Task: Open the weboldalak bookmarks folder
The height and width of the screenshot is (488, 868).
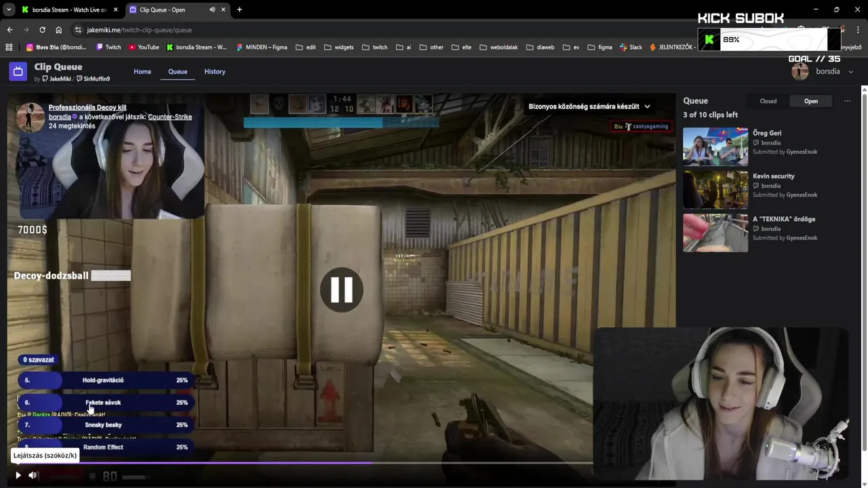Action: (498, 47)
